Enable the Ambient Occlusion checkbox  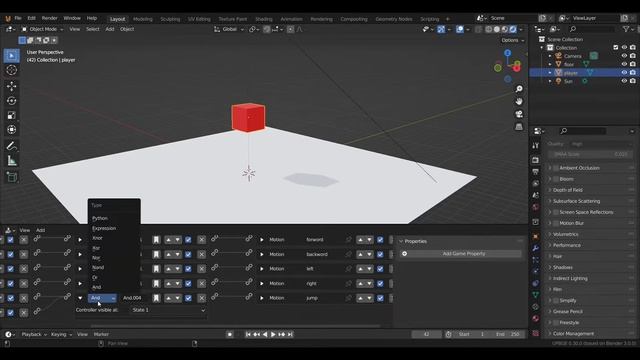pos(556,168)
